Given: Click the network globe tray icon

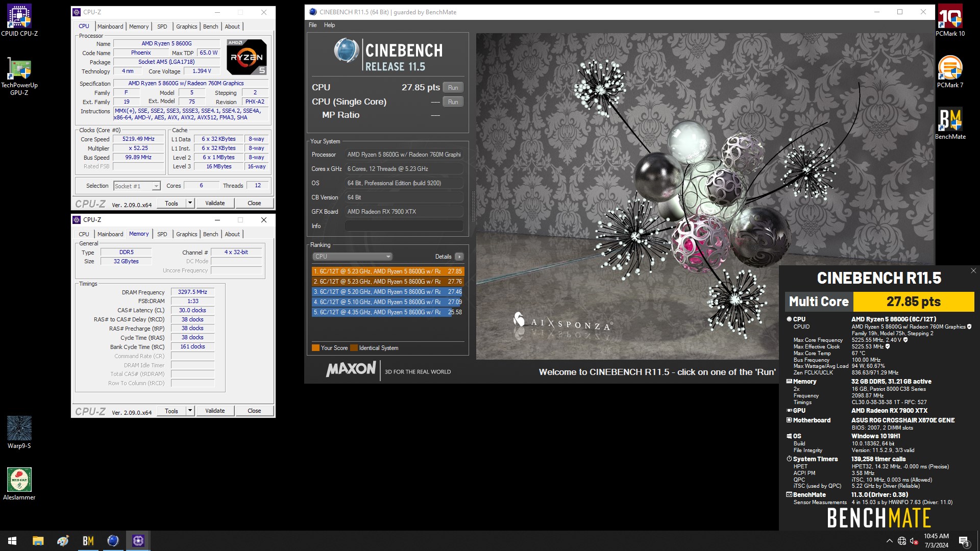Looking at the screenshot, I should (902, 541).
